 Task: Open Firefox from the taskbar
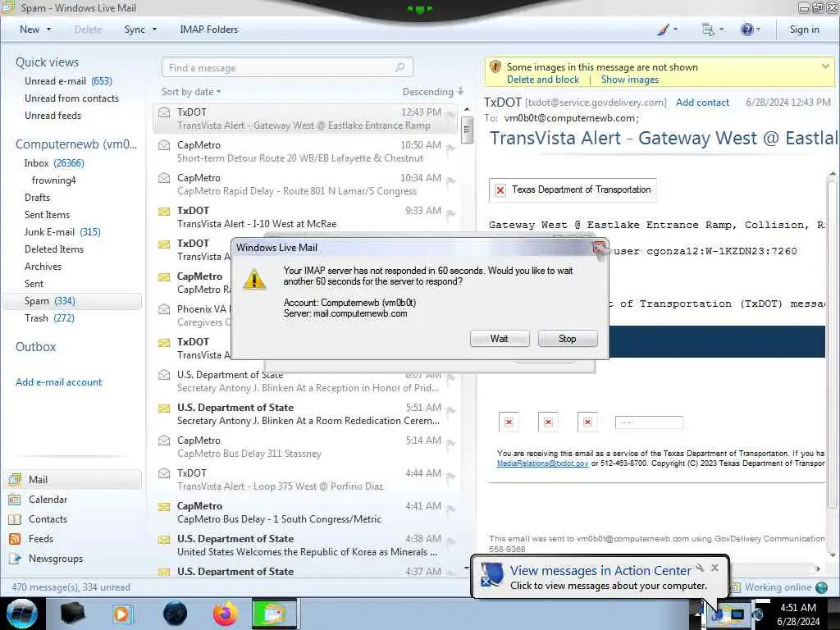click(x=225, y=614)
